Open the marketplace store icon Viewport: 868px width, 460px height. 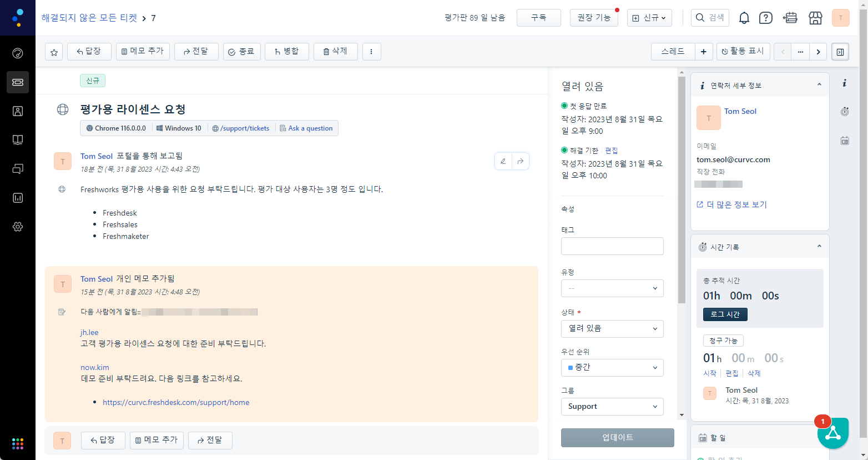815,18
